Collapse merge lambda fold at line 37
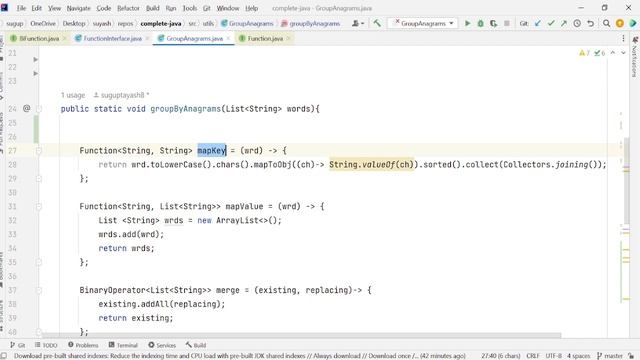Screen dimensions: 640x360 point(39,290)
